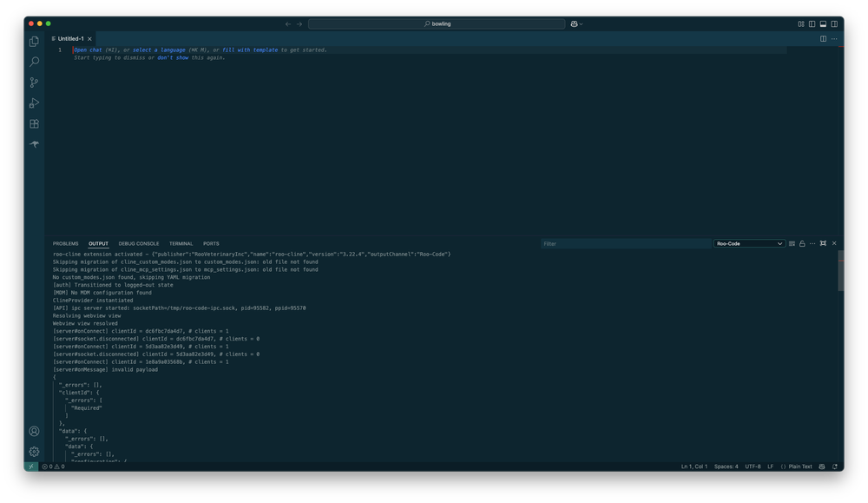Toggle auto-scroll lock in Output panel

click(801, 243)
